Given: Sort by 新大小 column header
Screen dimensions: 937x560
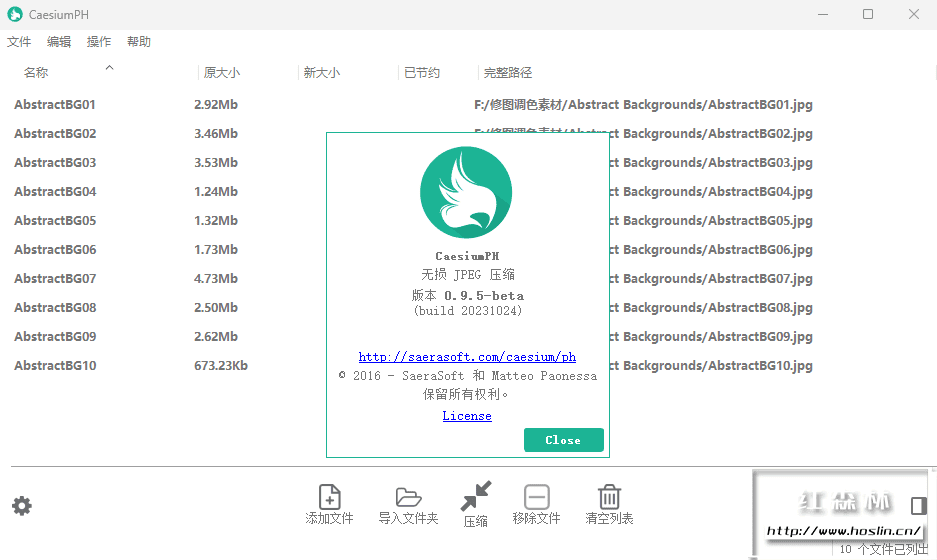Looking at the screenshot, I should pos(321,73).
